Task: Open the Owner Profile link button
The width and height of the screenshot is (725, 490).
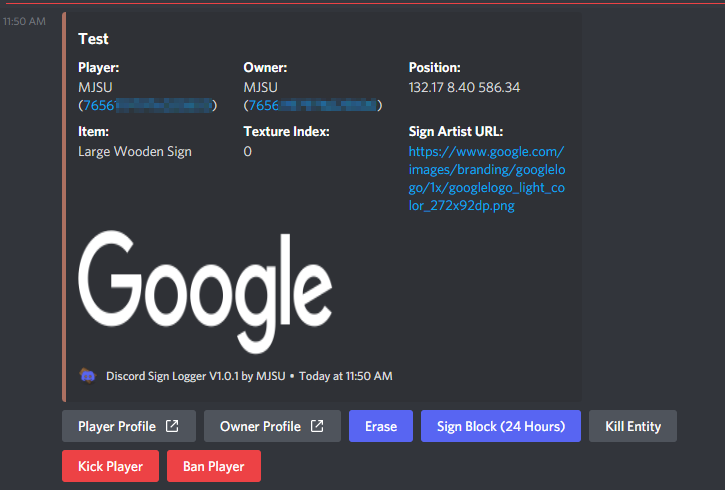Action: click(x=272, y=426)
